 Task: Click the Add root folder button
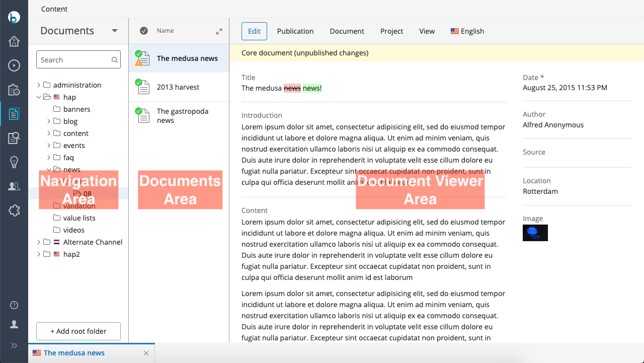click(x=78, y=331)
